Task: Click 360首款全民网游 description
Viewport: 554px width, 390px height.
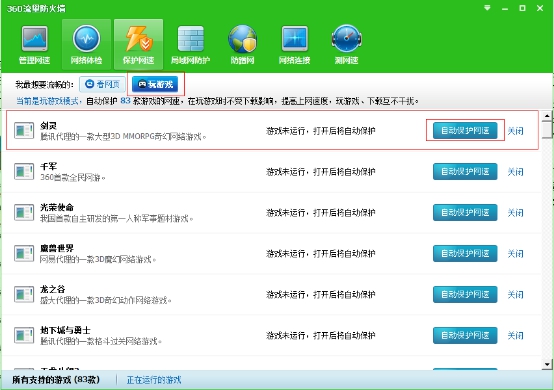Action: tap(72, 178)
